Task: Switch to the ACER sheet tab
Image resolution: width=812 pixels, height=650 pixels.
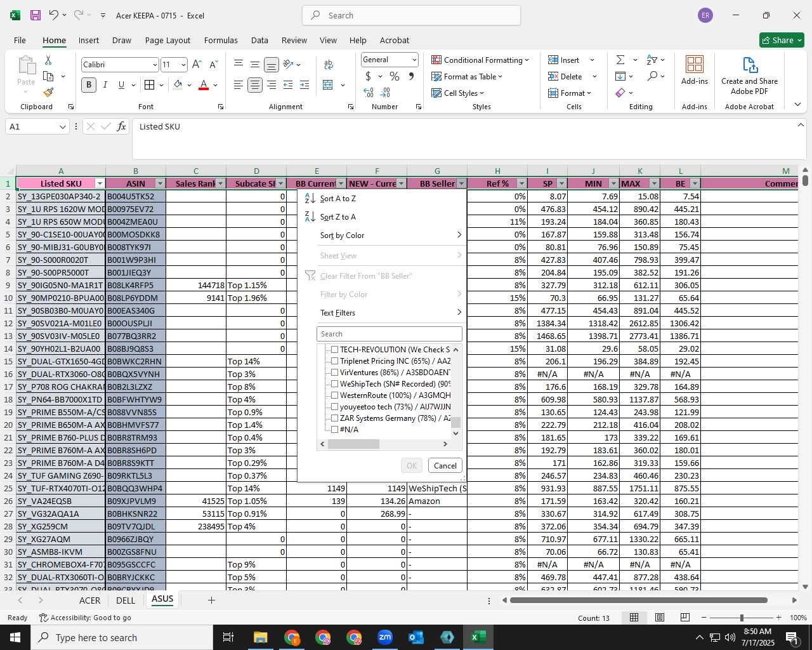Action: coord(89,600)
